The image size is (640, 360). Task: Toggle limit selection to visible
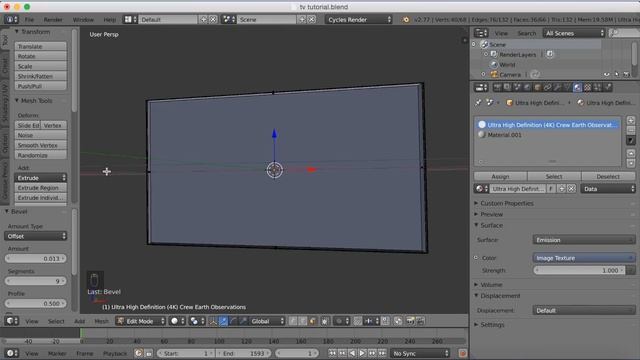click(x=324, y=321)
